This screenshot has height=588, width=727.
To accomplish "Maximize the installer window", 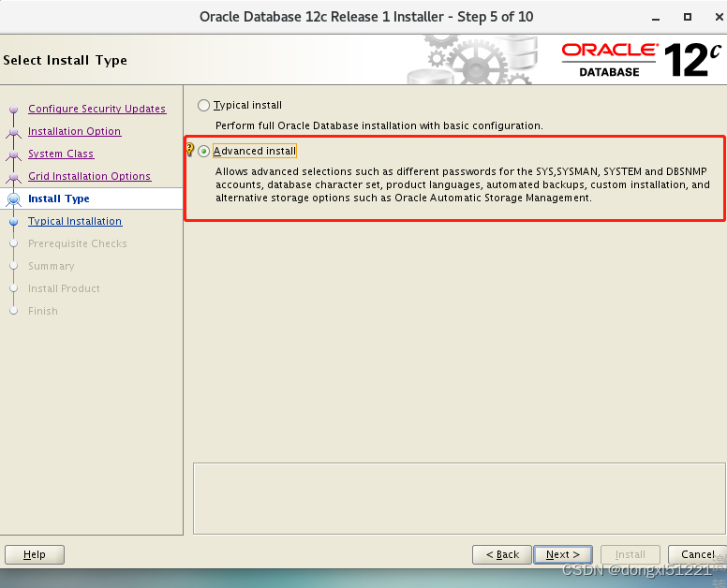I will 688,17.
